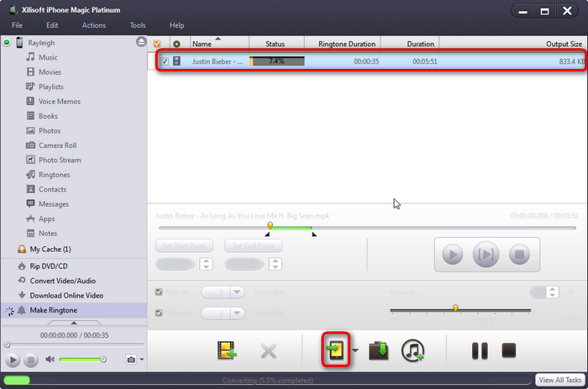
Task: Stop the conversion with the square button
Action: (x=508, y=350)
